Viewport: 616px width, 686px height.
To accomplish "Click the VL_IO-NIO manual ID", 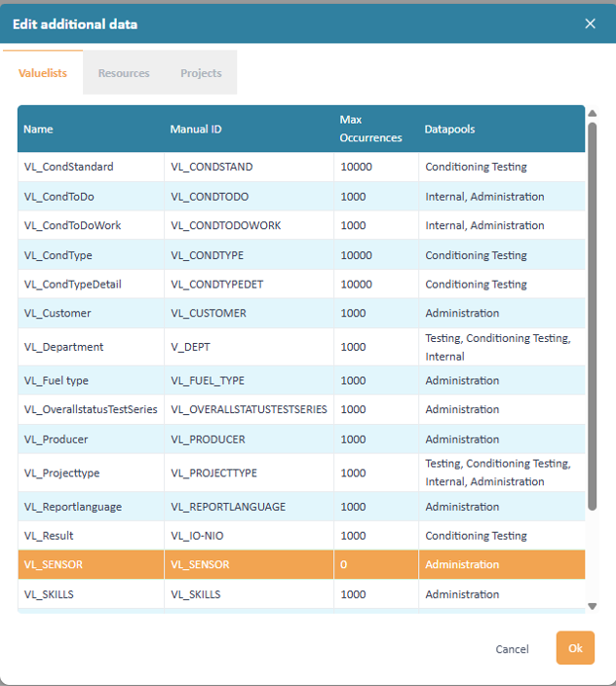I will pyautogui.click(x=197, y=536).
